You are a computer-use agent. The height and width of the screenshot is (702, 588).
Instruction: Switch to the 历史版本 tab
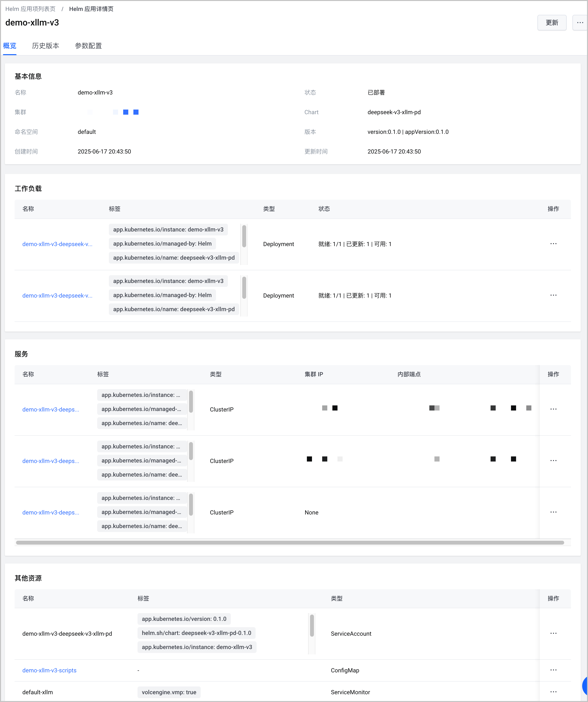(45, 46)
